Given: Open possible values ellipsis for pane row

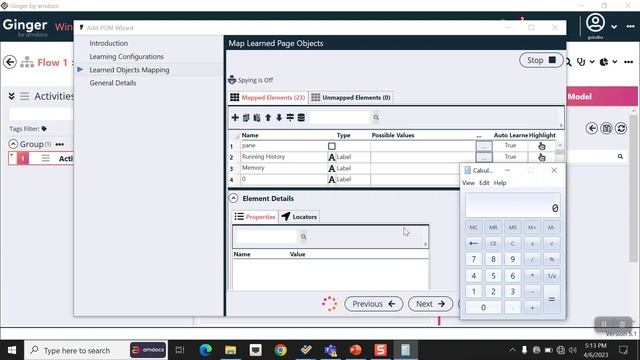Looking at the screenshot, I should click(484, 146).
